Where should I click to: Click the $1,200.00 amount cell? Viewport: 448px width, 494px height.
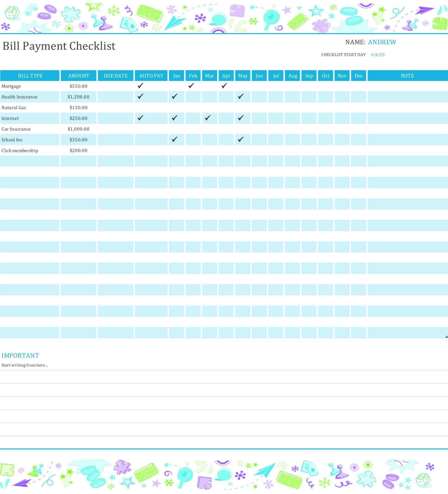pyautogui.click(x=79, y=97)
